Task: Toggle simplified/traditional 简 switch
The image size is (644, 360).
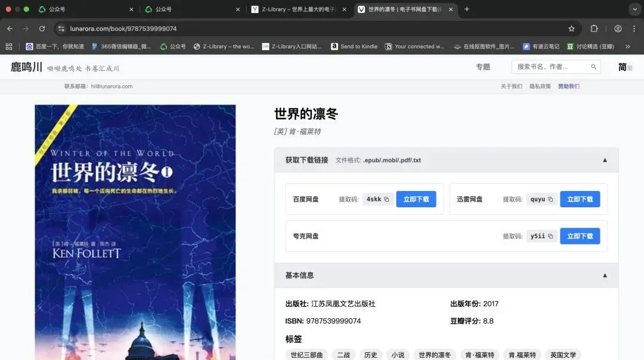Action: point(625,67)
